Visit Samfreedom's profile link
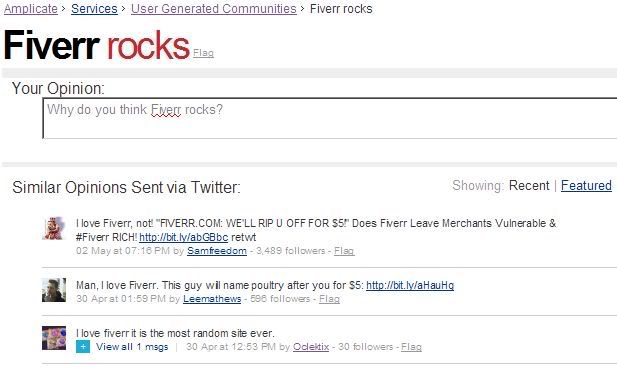 (x=217, y=251)
